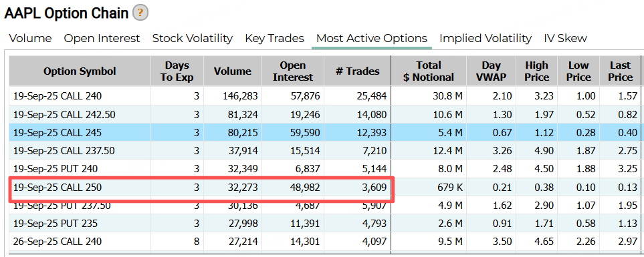644x257 pixels.
Task: Select the Stock Volatility tab
Action: point(192,39)
